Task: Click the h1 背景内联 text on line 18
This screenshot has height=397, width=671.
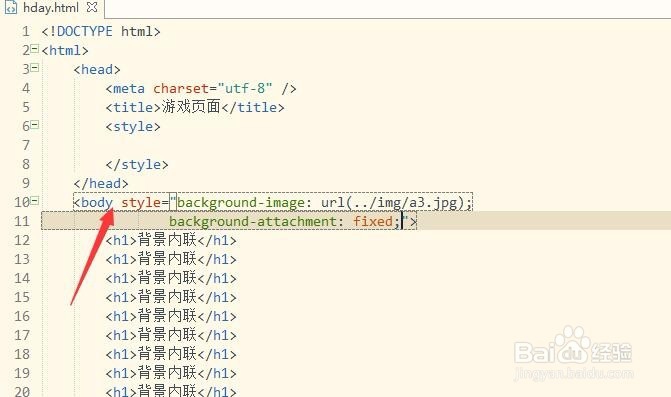Action: point(167,354)
